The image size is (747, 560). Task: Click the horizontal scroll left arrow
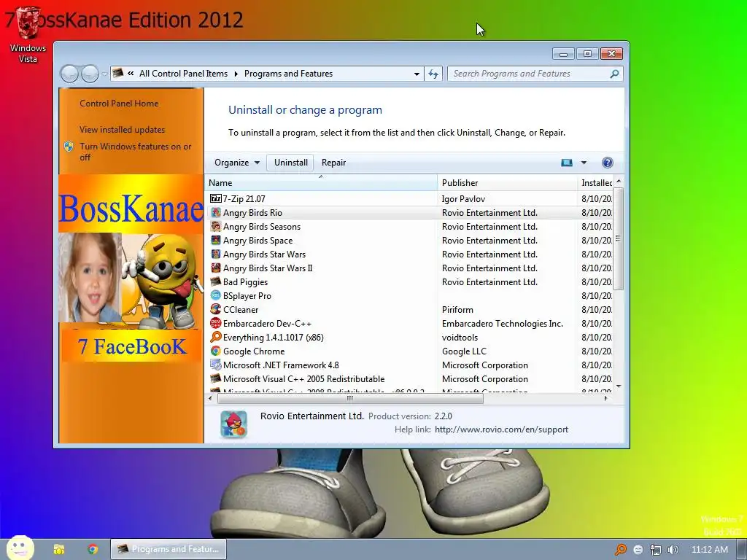click(x=211, y=399)
